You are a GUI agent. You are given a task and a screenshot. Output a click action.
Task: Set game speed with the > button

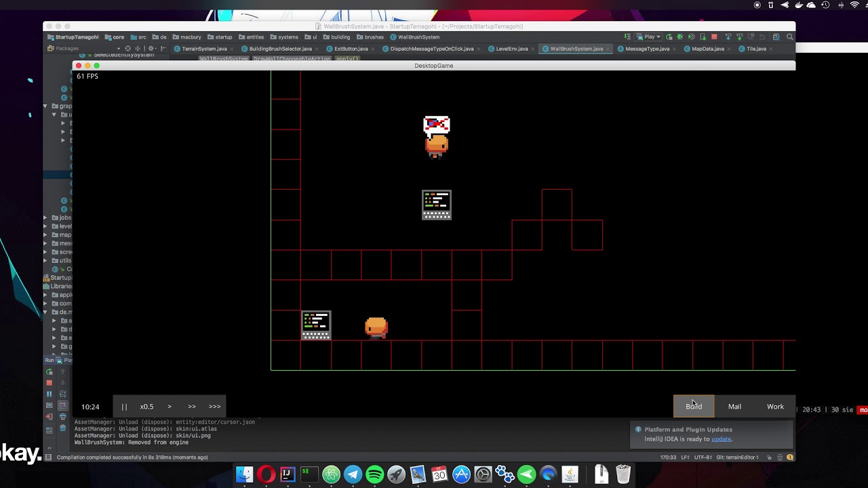click(x=170, y=407)
